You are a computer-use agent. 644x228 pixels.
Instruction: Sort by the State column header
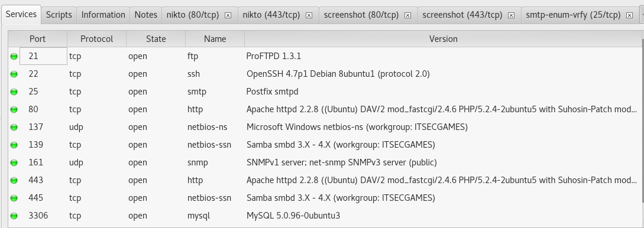(x=156, y=39)
